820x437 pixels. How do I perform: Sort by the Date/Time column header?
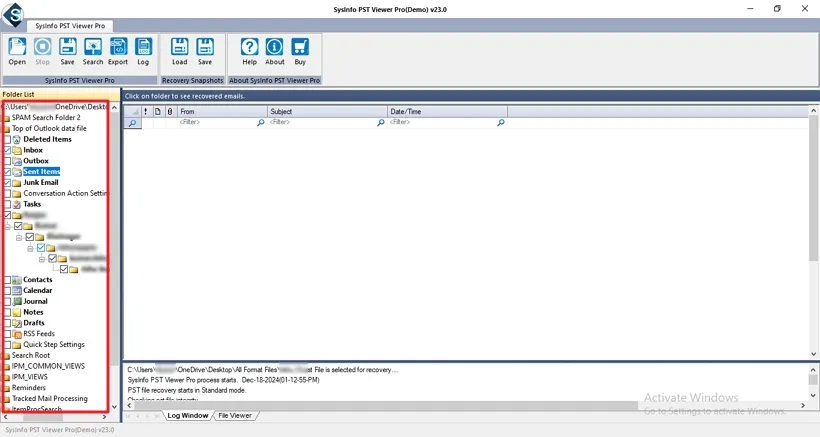coord(448,111)
